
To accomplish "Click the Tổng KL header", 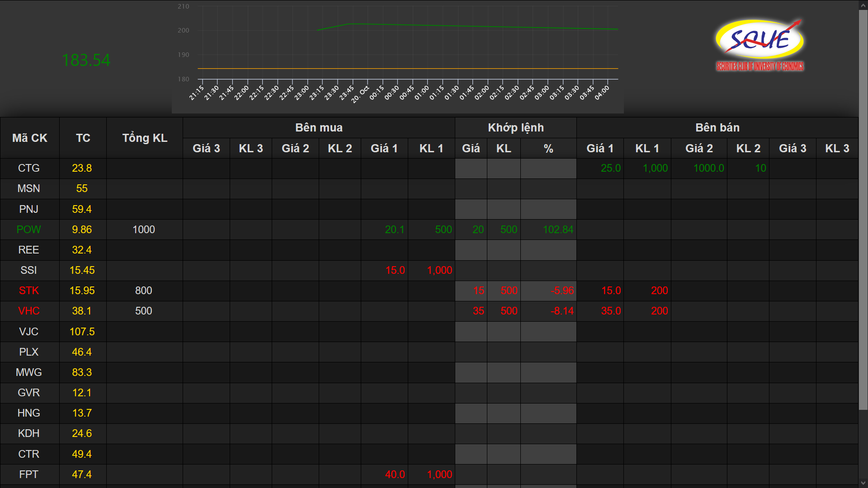I will click(x=144, y=138).
